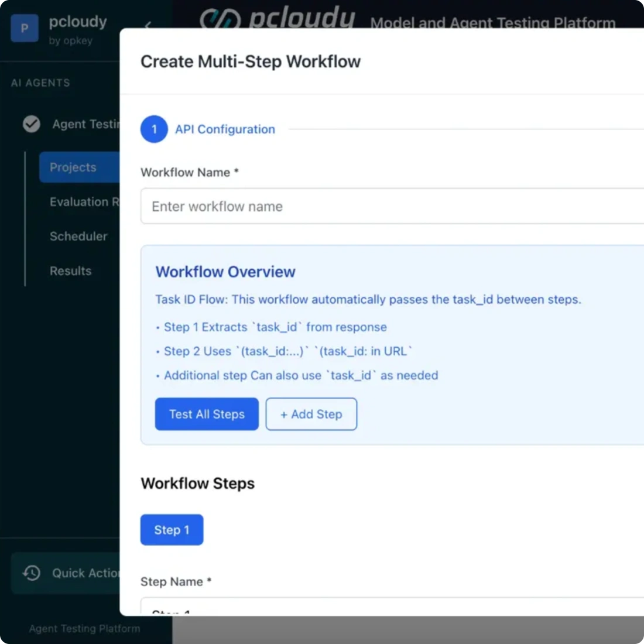
Task: Click the Workflow Steps heading
Action: coord(197,484)
